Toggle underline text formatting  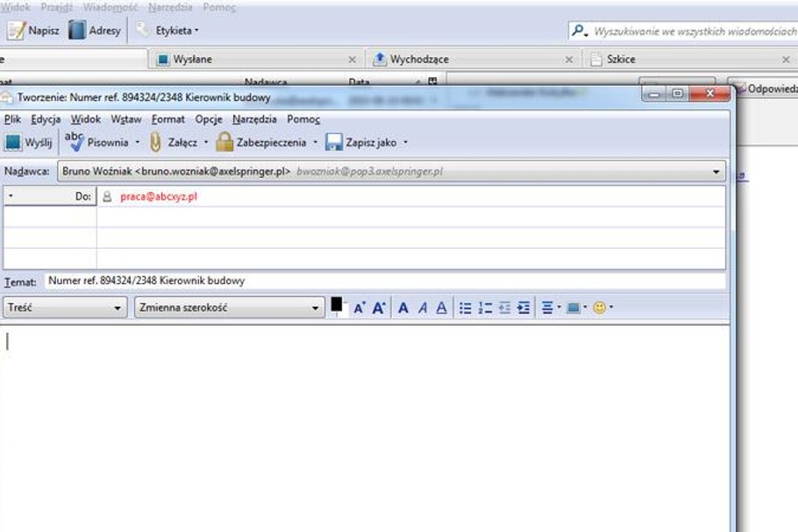coord(441,308)
